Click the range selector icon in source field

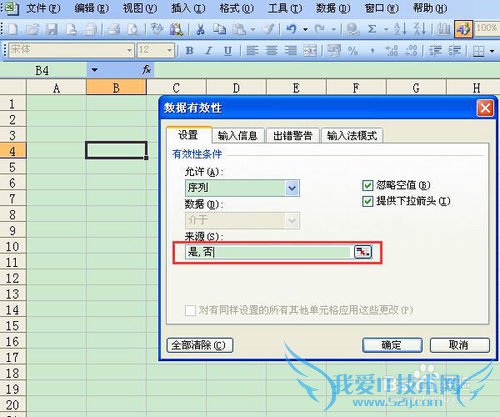363,252
